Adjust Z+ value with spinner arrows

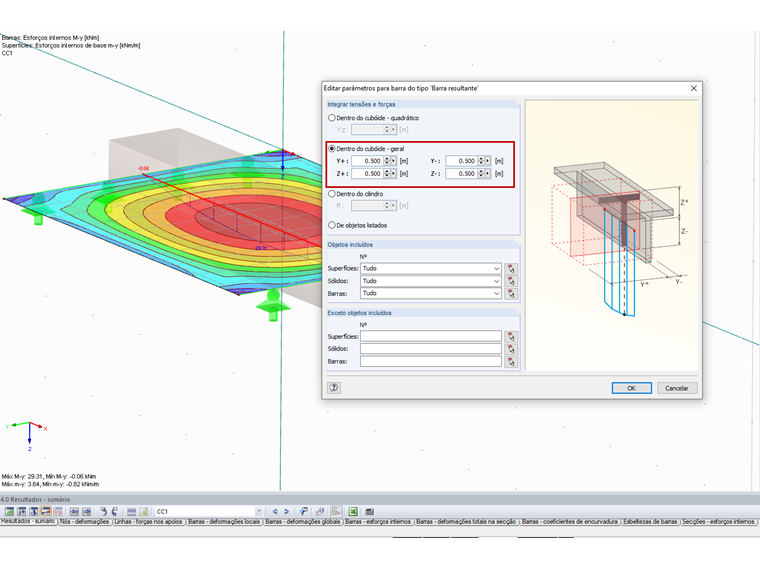click(387, 174)
